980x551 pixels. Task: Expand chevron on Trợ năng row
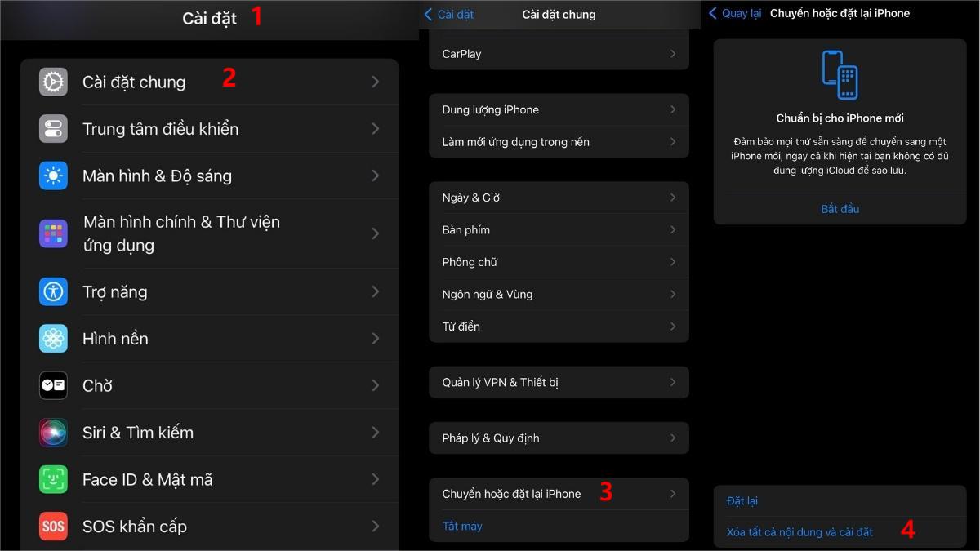click(x=376, y=291)
